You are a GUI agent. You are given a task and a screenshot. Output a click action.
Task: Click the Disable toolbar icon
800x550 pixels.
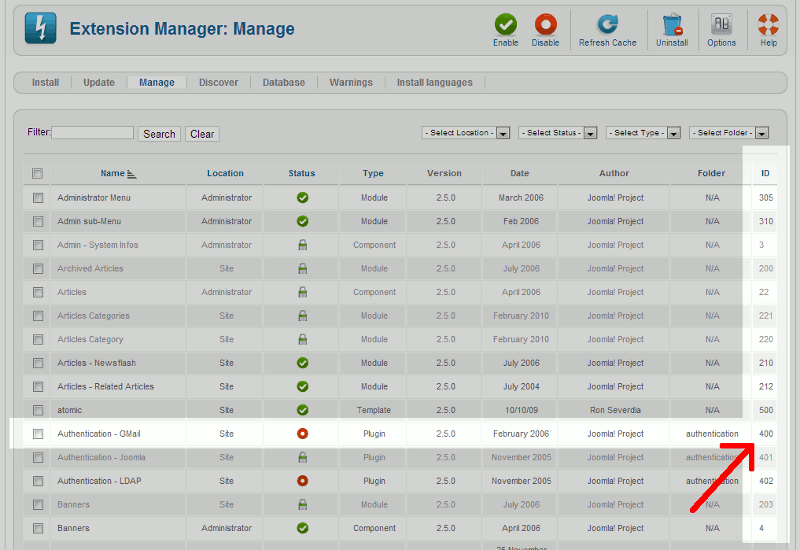545,25
